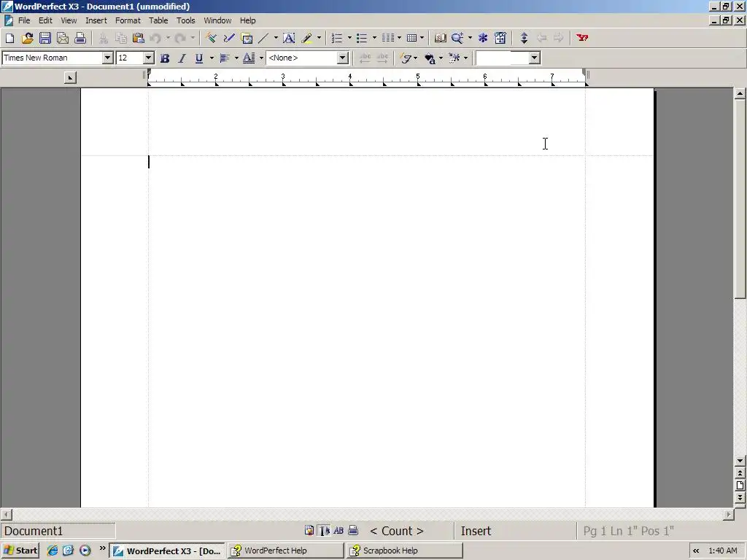Activate the Highlight marker tool
The height and width of the screenshot is (560, 747).
tap(307, 38)
